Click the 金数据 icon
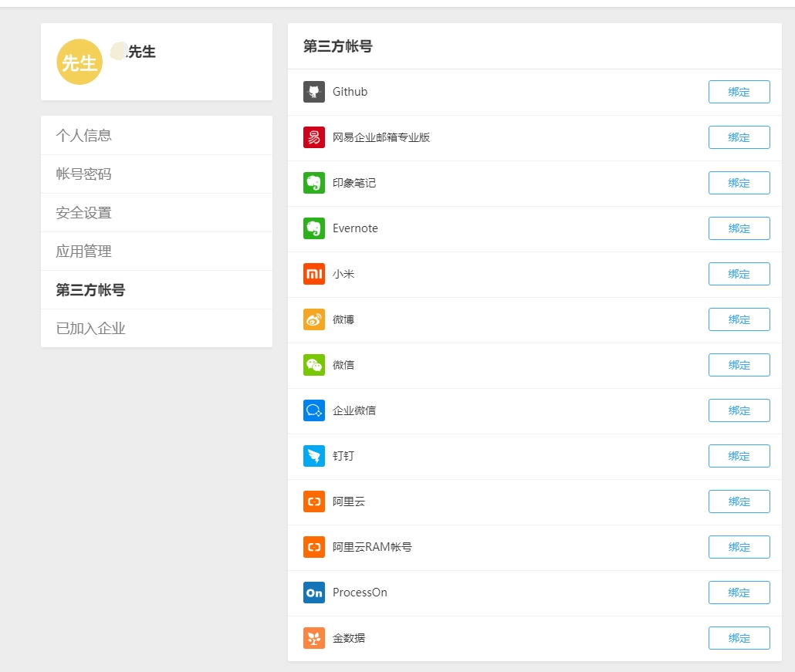 pyautogui.click(x=314, y=638)
